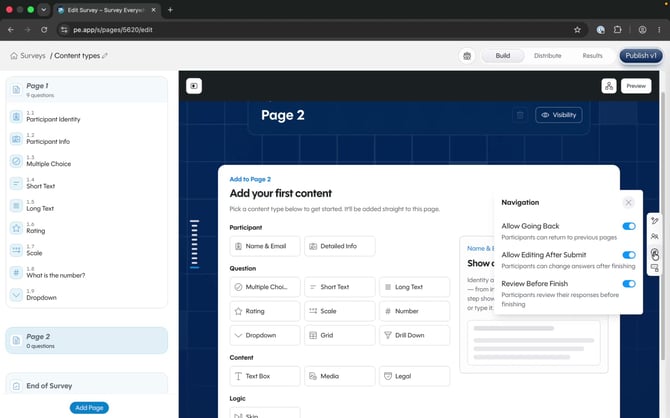
Task: Open the logic flow diagram icon beside Preview
Action: click(x=609, y=86)
